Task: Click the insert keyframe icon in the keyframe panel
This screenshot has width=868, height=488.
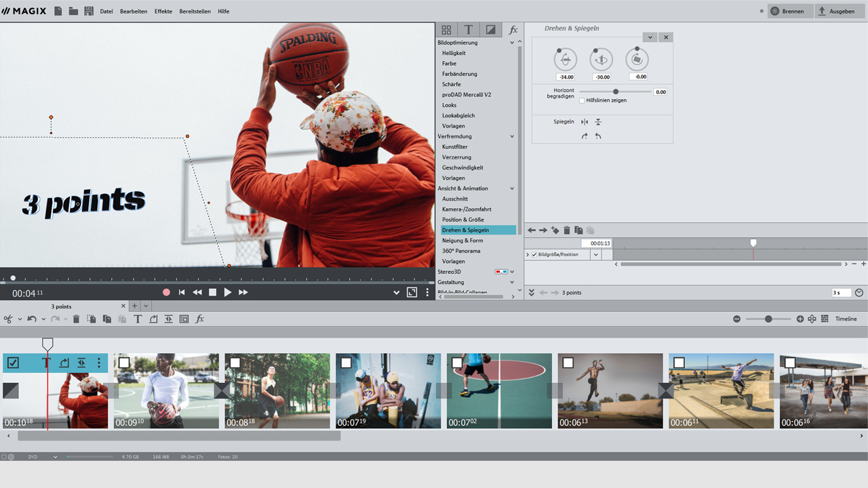Action: [x=555, y=230]
